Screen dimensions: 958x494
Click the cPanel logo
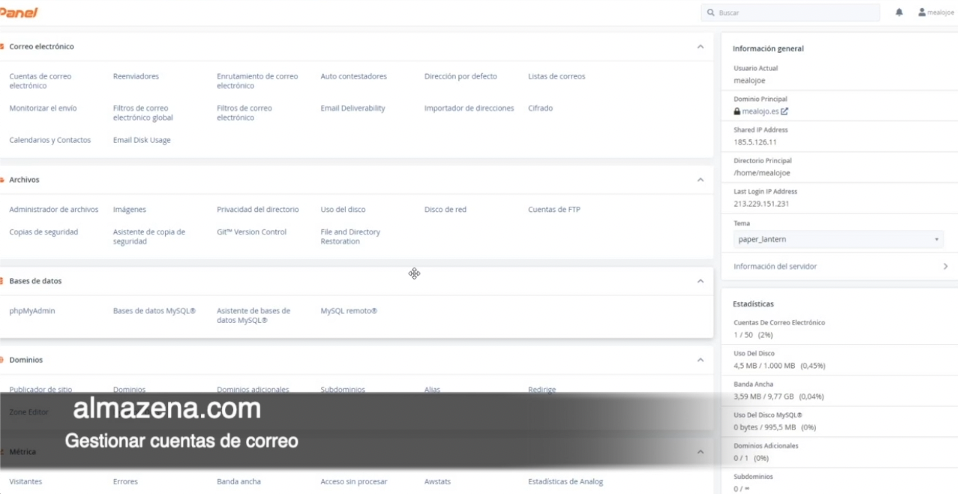coord(19,12)
